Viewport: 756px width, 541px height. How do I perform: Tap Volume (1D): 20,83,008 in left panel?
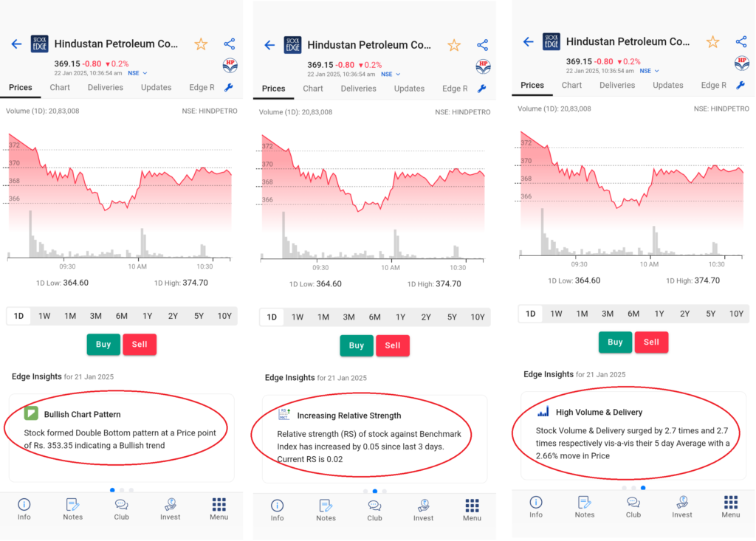(x=42, y=111)
